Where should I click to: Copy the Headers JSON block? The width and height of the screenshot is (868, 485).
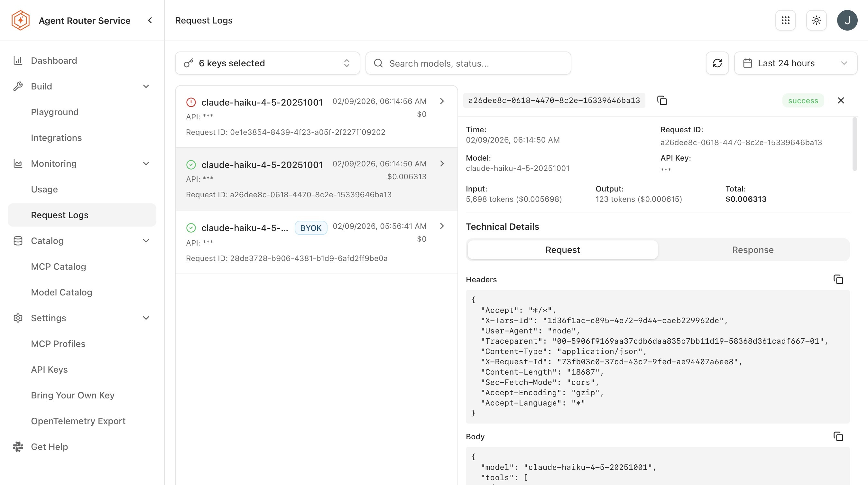(x=838, y=279)
